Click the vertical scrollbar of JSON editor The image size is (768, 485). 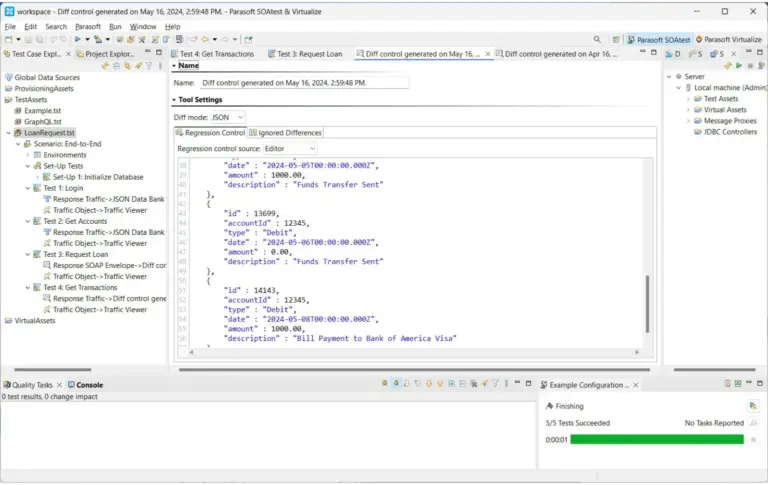pos(648,304)
